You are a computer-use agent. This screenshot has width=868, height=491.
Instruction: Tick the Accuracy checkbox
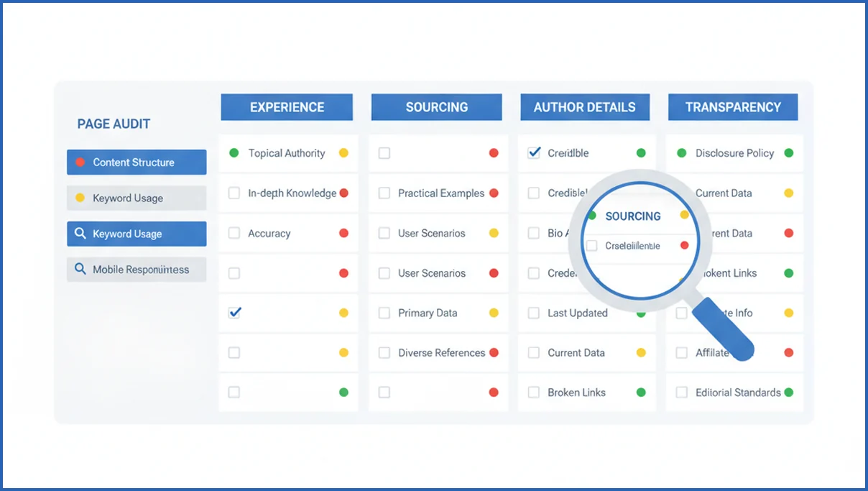[234, 233]
